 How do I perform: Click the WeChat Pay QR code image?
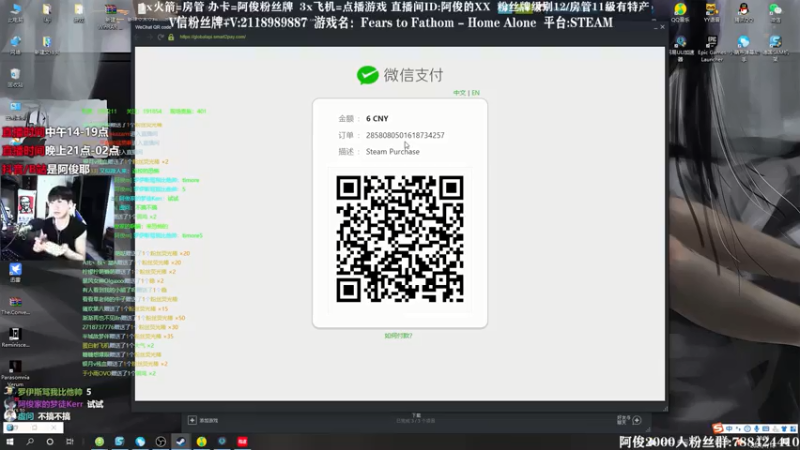[400, 239]
